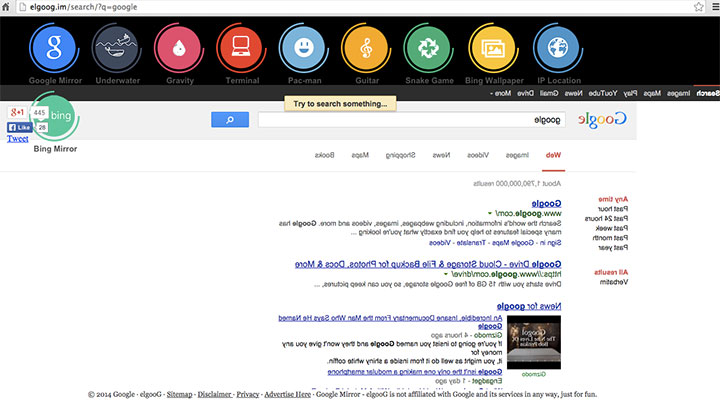
Task: Launch the Terminal laptop icon
Action: point(241,48)
